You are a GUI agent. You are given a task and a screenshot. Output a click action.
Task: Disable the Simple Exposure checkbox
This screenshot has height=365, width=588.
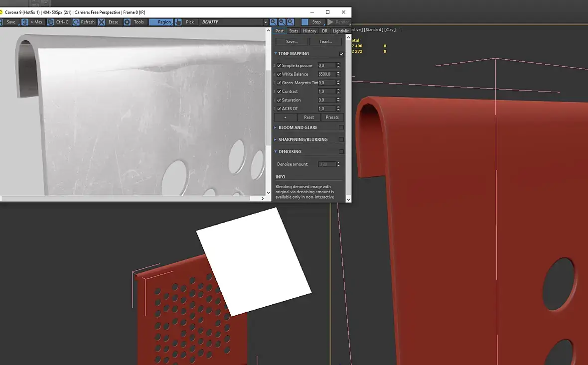279,66
